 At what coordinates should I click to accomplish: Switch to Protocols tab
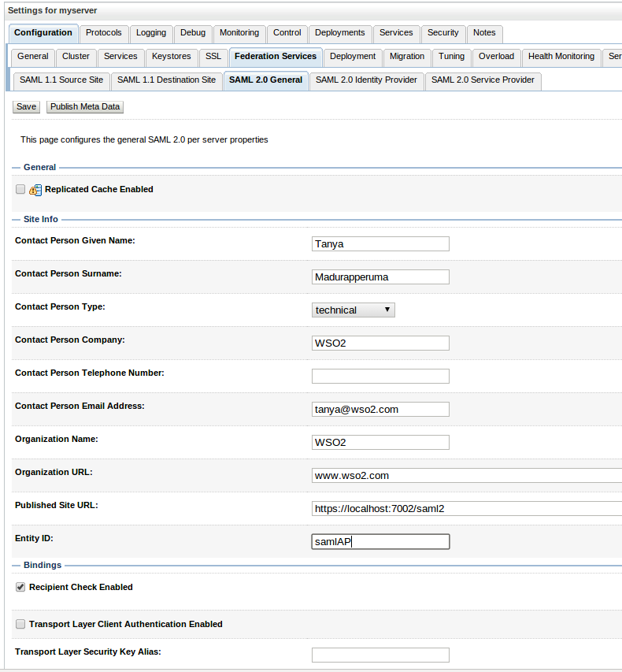click(104, 33)
